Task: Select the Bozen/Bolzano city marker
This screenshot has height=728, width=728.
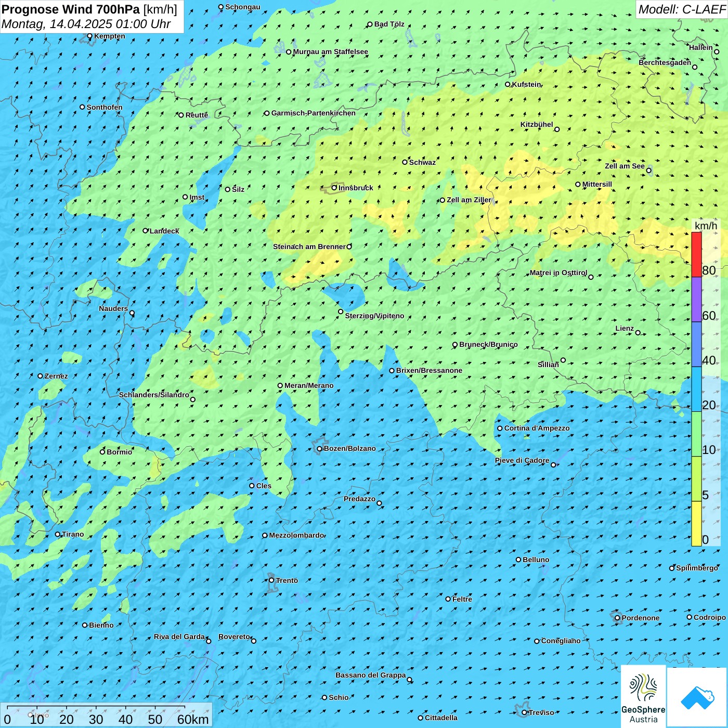Action: click(319, 449)
